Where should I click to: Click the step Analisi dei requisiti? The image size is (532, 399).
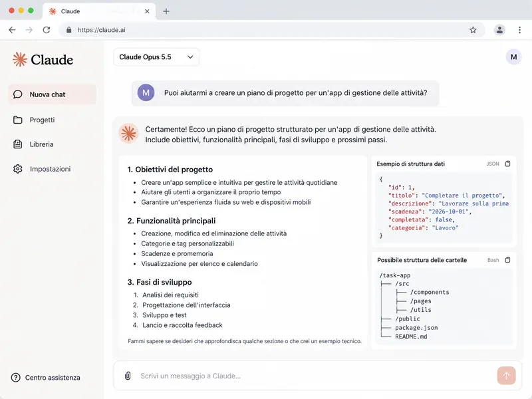coord(170,295)
